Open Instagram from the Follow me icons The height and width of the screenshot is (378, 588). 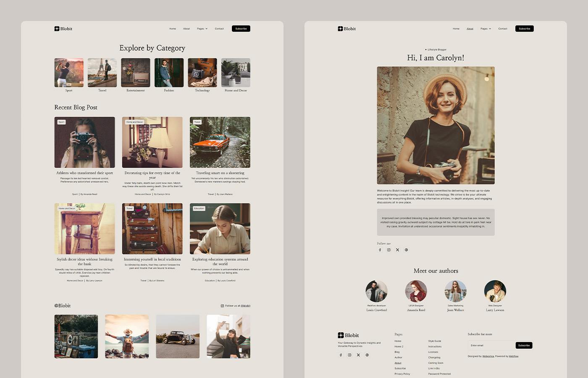click(x=389, y=249)
